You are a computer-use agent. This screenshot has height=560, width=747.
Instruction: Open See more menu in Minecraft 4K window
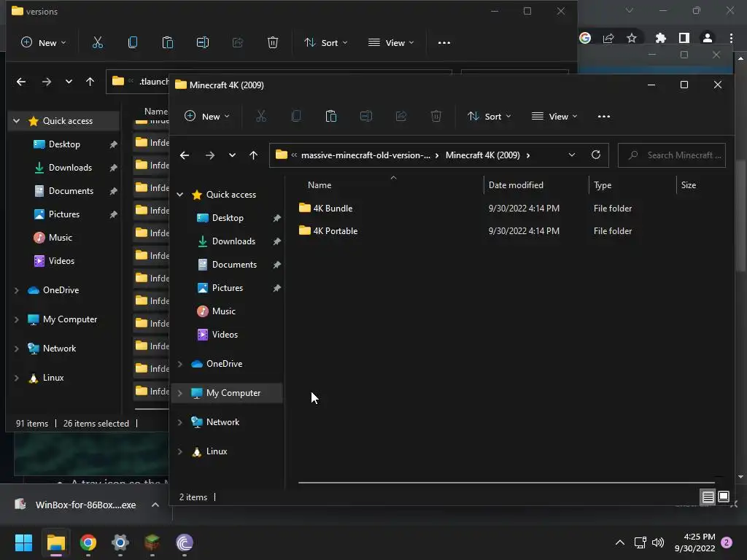click(x=603, y=116)
